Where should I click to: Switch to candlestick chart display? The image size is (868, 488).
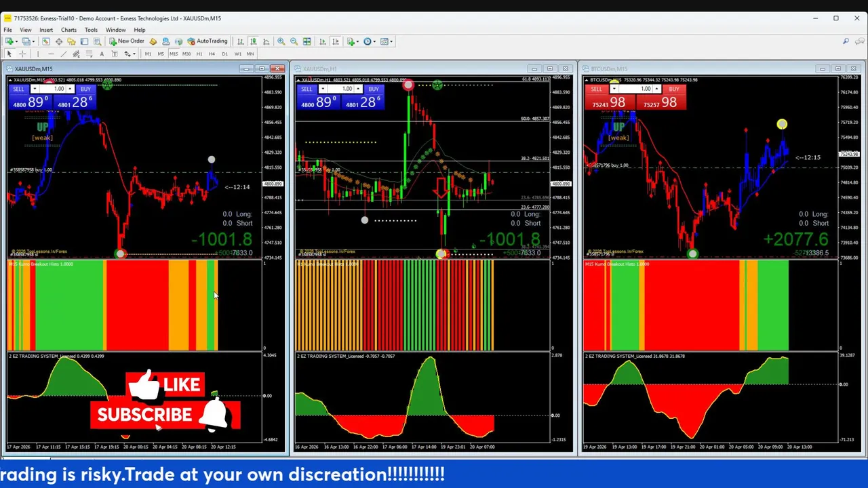(253, 41)
